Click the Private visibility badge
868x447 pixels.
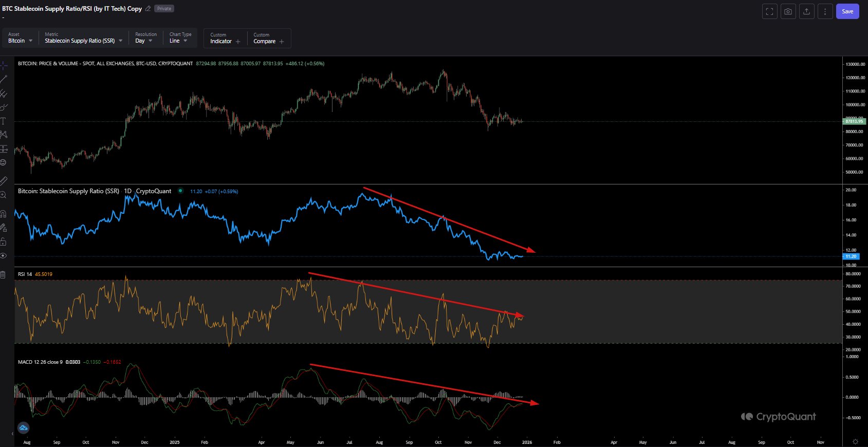[164, 9]
